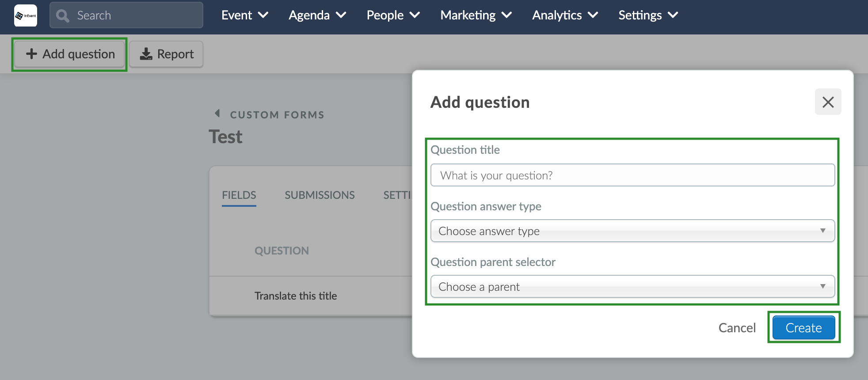868x380 pixels.
Task: Click the search magnifier icon
Action: click(x=63, y=15)
